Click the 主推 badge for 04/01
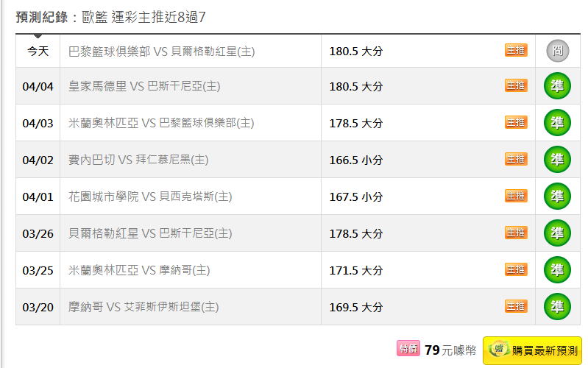Screen dimensions: 588x368 click(516, 196)
